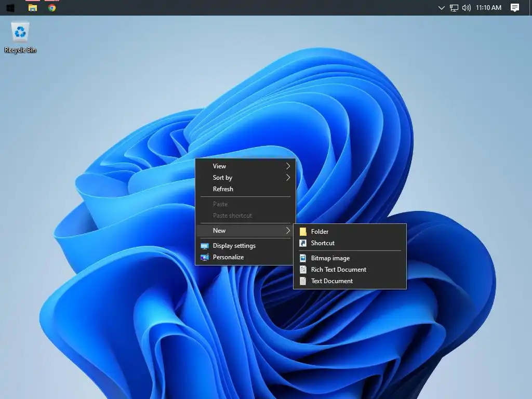Open Google Chrome from the taskbar
532x399 pixels.
click(x=52, y=7)
